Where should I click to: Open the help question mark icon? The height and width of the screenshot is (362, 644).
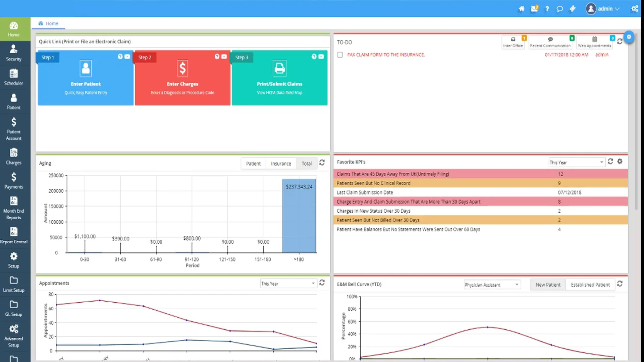pyautogui.click(x=547, y=9)
